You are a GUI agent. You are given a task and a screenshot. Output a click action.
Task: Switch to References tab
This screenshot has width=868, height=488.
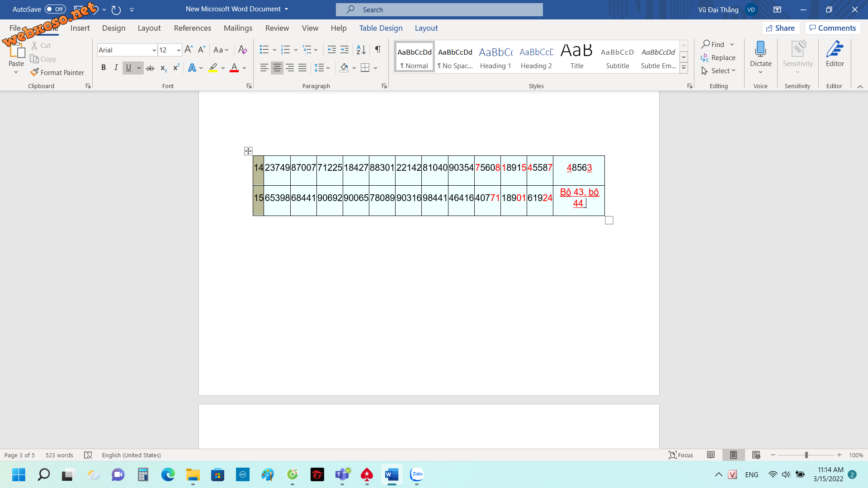coord(193,28)
